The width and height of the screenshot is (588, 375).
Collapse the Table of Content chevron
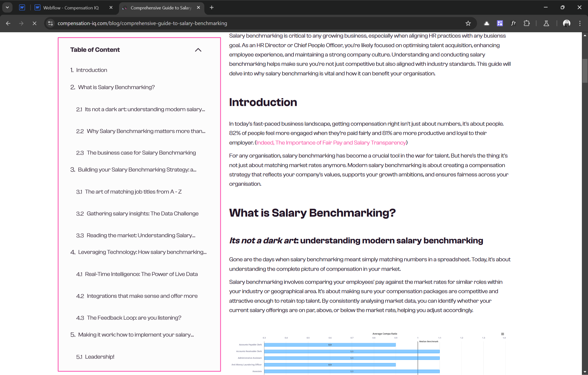click(x=198, y=50)
